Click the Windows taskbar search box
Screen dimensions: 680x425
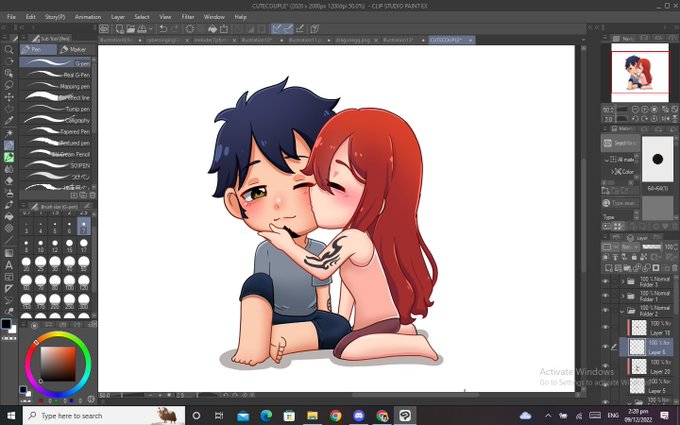pos(104,415)
